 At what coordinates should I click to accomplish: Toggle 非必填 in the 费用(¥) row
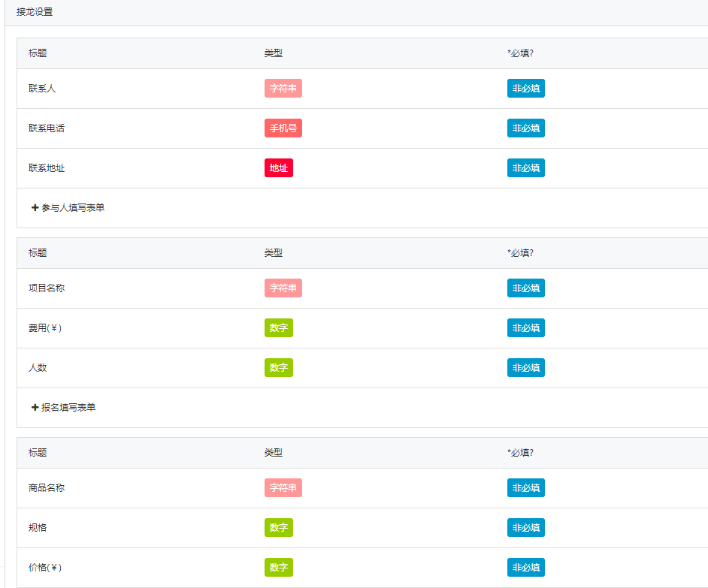click(525, 328)
